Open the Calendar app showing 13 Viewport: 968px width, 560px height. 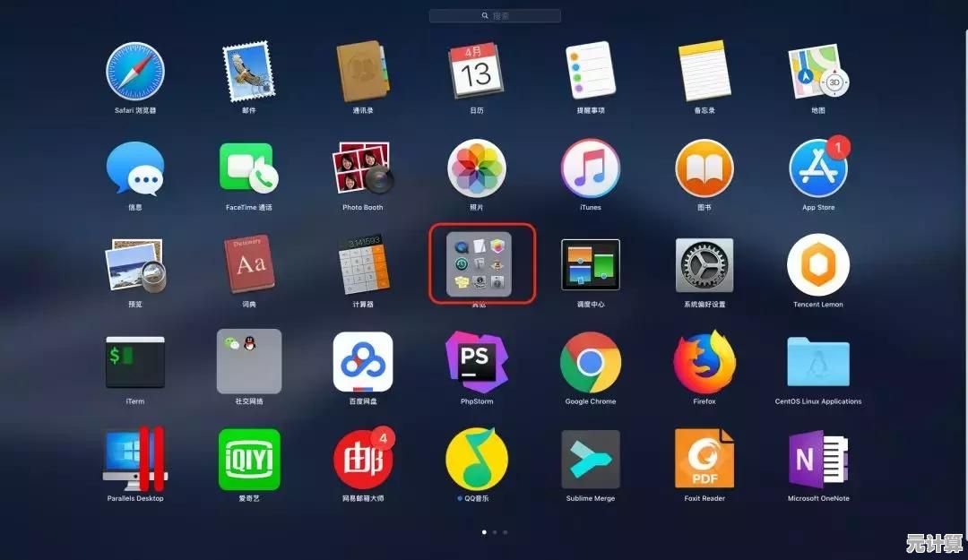click(476, 71)
